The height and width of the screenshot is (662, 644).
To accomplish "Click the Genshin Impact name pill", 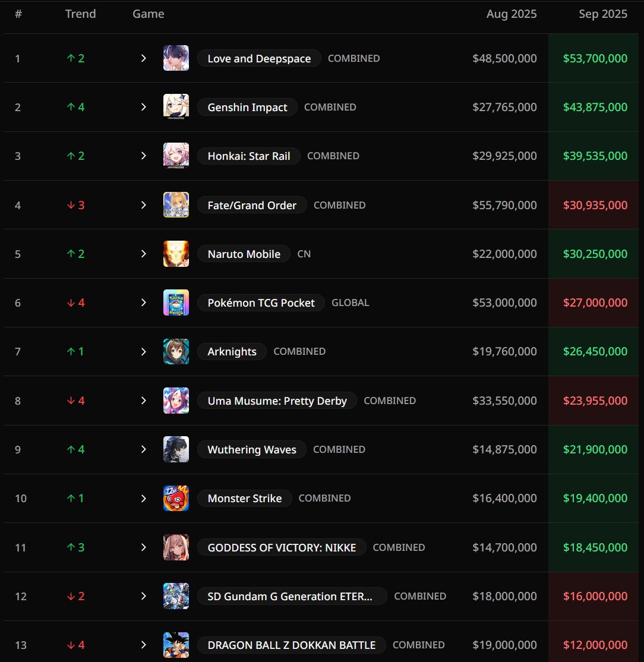I will 247,107.
